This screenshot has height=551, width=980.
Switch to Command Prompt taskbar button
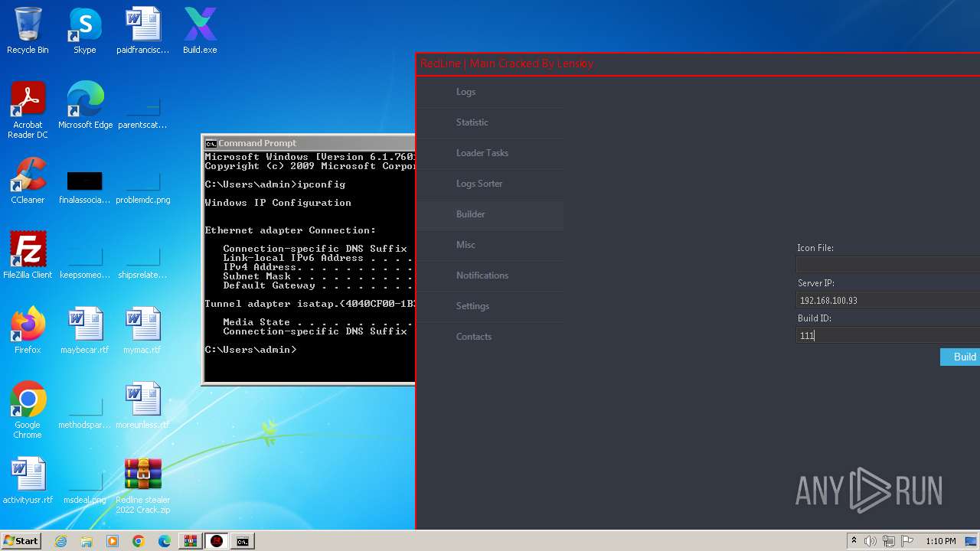point(243,541)
